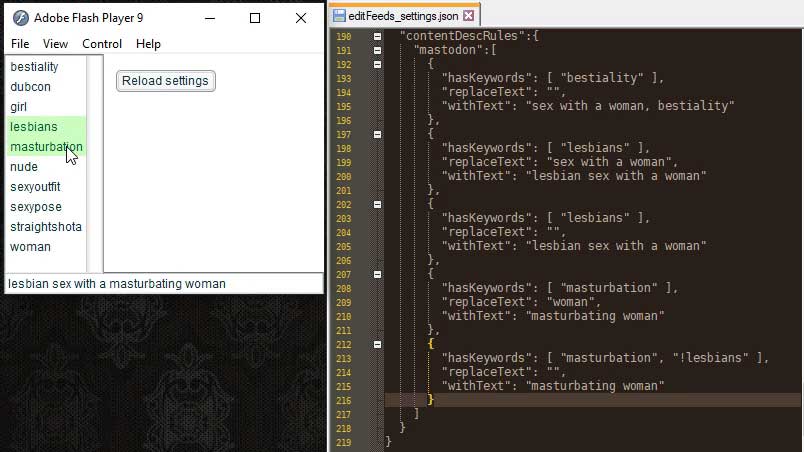804x452 pixels.
Task: Open the Help menu
Action: pyautogui.click(x=148, y=44)
